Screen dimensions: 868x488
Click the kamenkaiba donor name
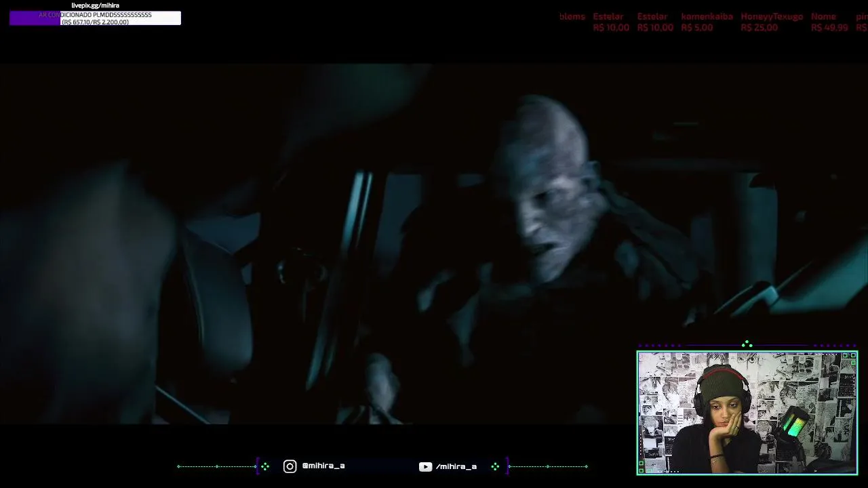pos(707,16)
